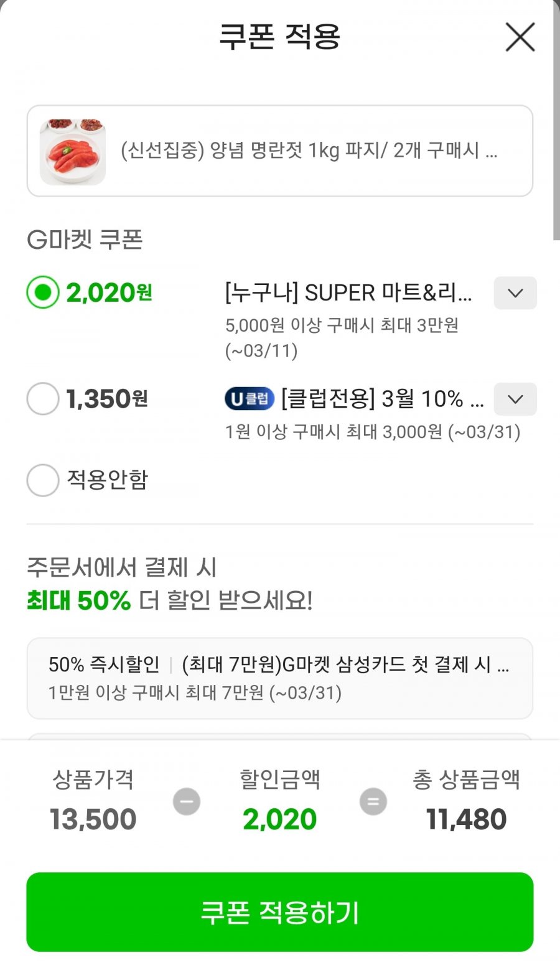The height and width of the screenshot is (965, 560).
Task: Open the 50% 즉시할인 삼성카드 offer
Action: click(x=280, y=678)
